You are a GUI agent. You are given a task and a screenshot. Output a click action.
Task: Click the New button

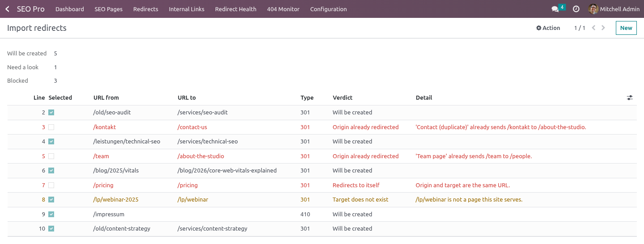click(626, 28)
